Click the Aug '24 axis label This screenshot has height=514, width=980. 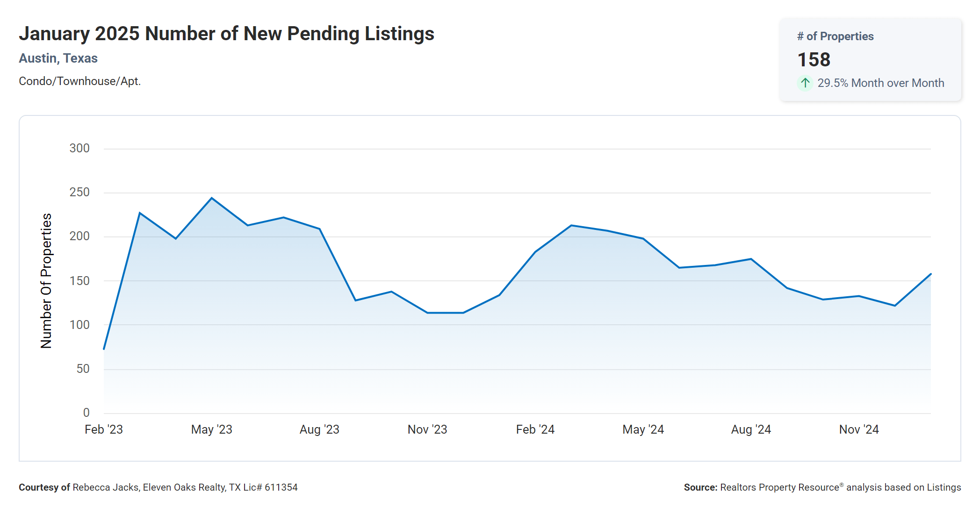[x=751, y=429]
